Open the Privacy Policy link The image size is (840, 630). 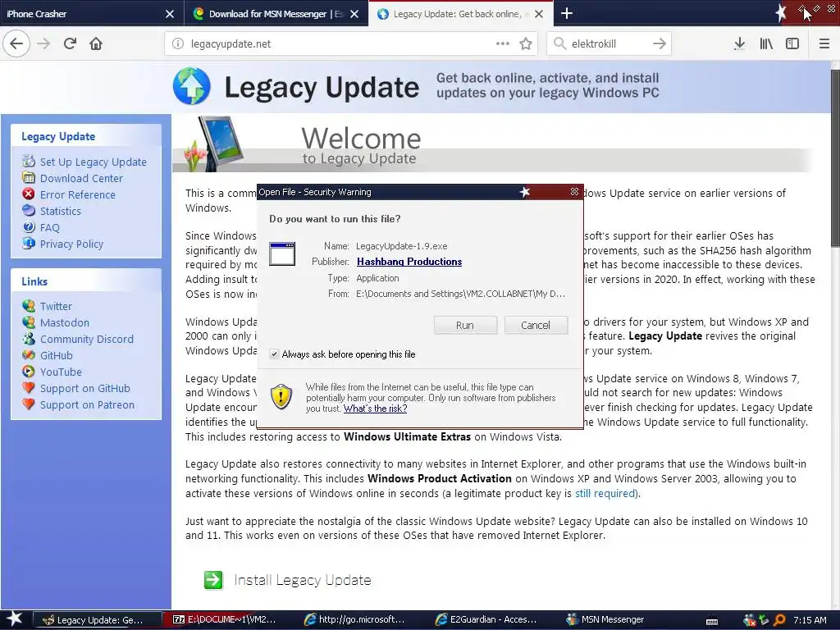pos(72,244)
